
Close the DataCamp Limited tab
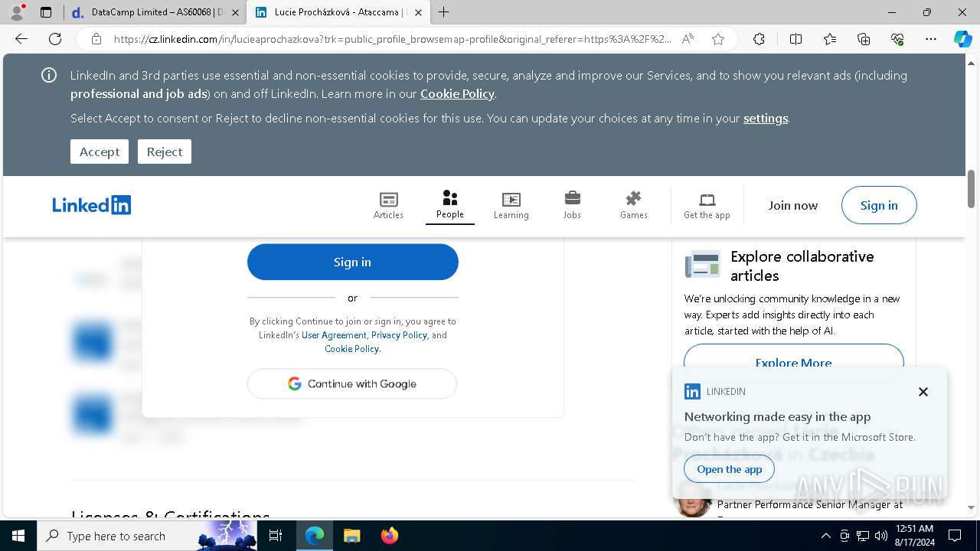235,12
